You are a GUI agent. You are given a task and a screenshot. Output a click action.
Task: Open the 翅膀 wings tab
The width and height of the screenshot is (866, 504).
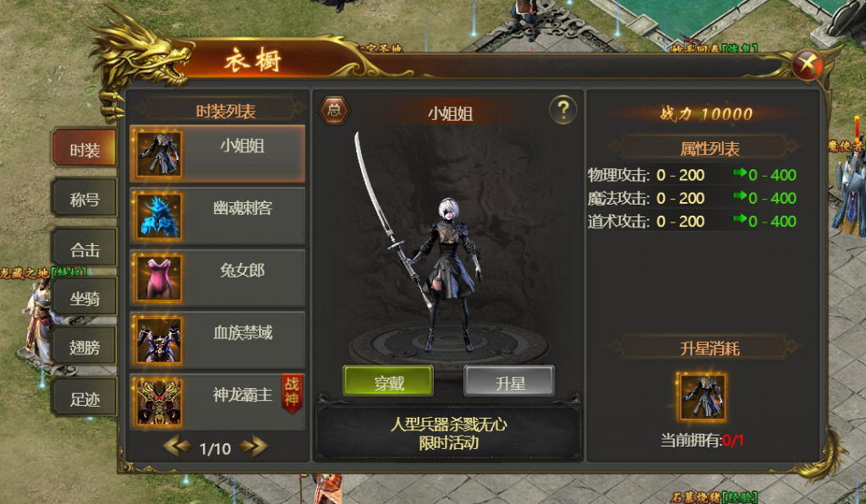coord(85,347)
